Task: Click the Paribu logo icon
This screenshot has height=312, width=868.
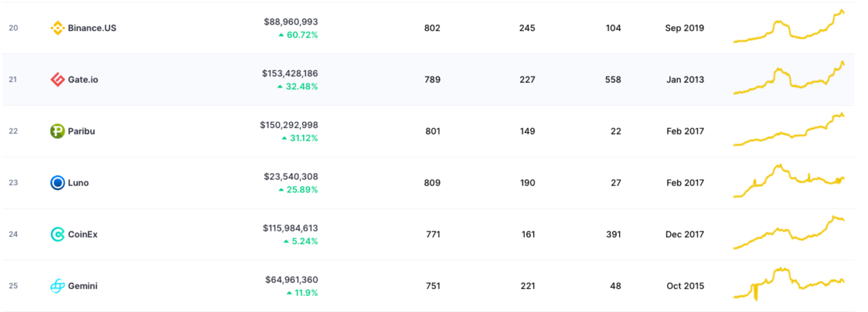Action: (57, 131)
